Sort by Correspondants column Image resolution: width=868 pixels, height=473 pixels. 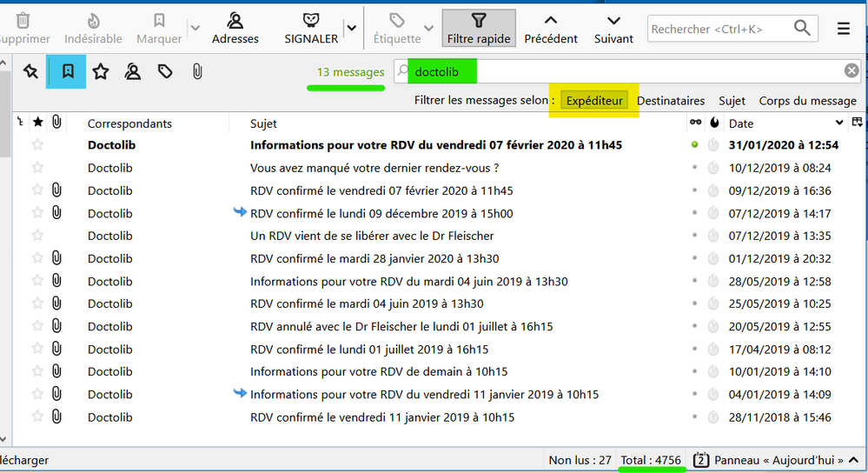click(129, 123)
